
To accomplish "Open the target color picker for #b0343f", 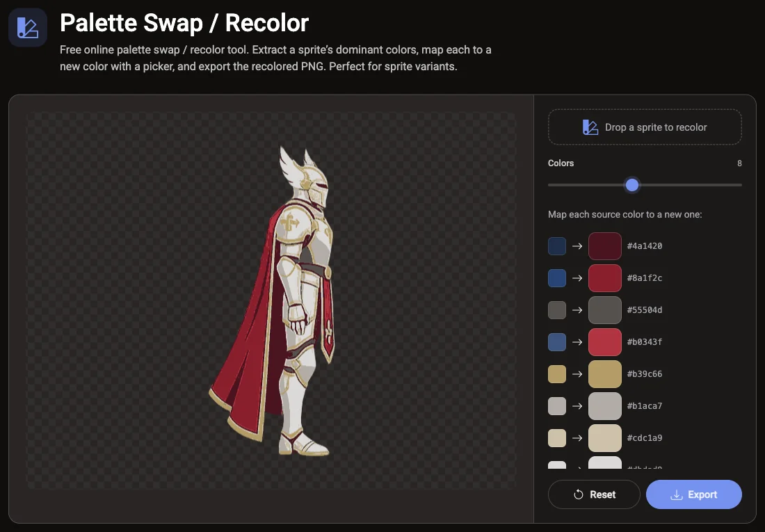I will tap(605, 342).
